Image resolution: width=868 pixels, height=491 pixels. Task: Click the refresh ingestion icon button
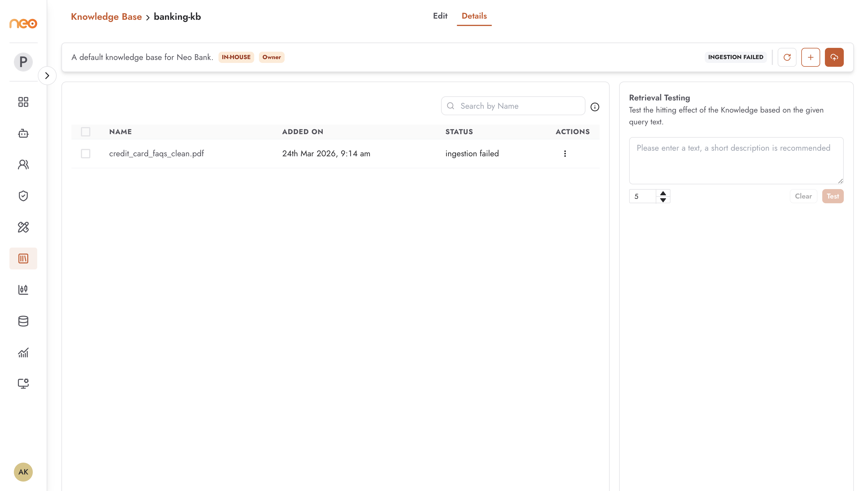click(x=787, y=57)
